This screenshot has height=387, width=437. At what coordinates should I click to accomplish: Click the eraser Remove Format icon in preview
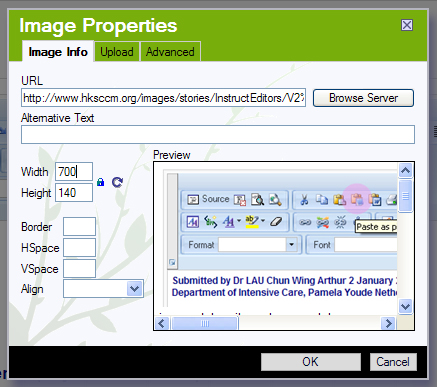276,221
